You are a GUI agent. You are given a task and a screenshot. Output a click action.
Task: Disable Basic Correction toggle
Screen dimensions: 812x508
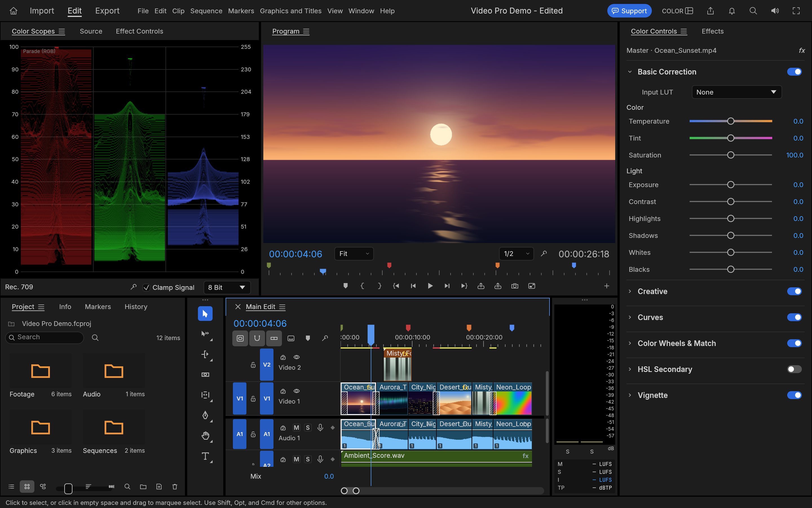click(x=794, y=72)
